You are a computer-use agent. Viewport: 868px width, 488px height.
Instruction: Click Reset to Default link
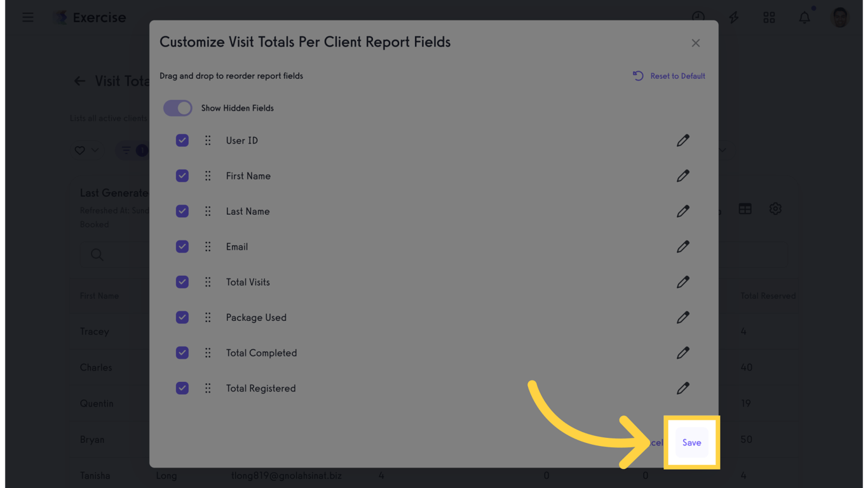(x=669, y=76)
